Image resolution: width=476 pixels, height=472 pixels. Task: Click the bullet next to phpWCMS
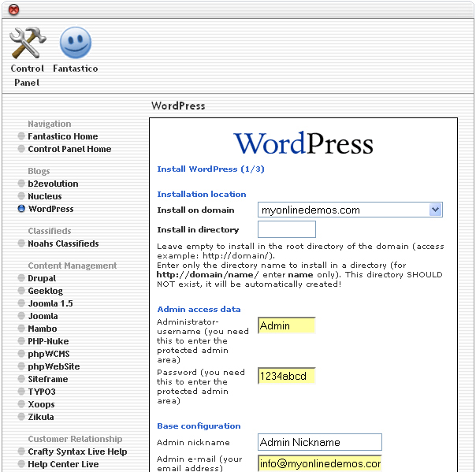(x=21, y=354)
